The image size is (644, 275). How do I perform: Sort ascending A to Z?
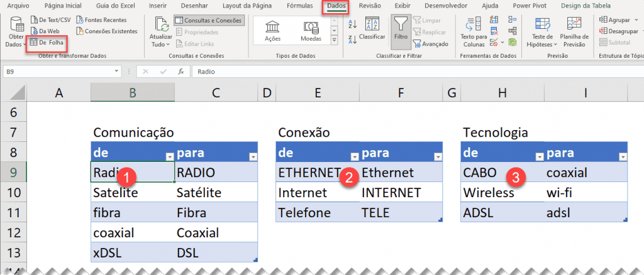[352, 24]
